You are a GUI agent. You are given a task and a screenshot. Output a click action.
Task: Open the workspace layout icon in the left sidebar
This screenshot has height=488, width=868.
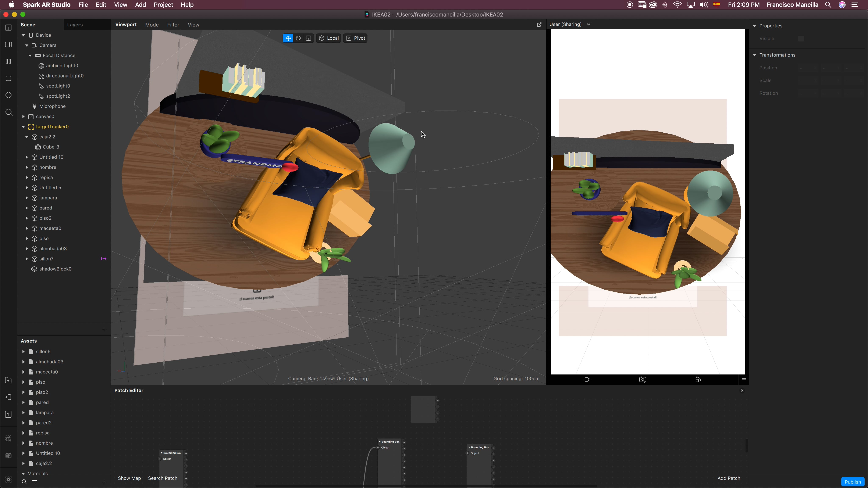click(x=8, y=28)
